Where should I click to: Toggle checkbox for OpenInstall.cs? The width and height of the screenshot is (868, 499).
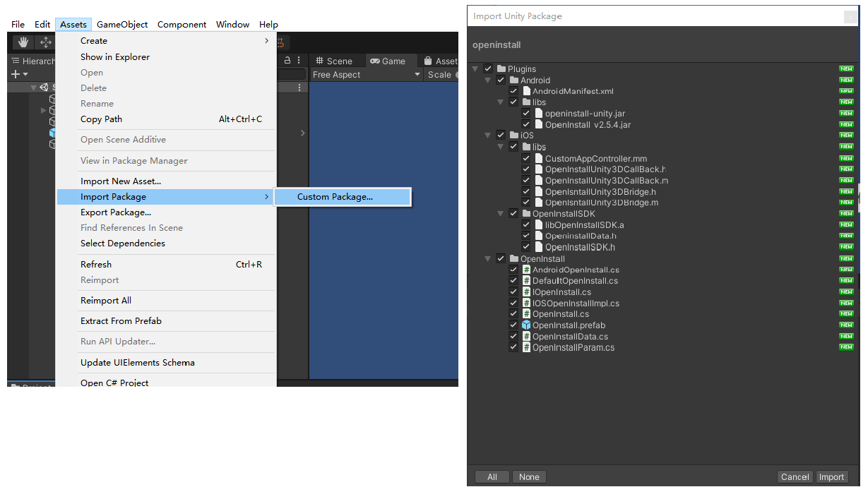(513, 314)
